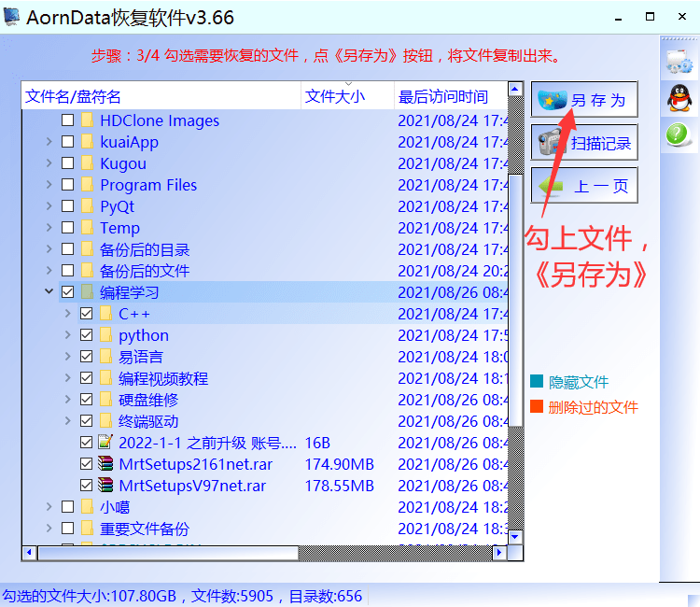Uncheck the 编程学习 folder checkbox
Screen dimensions: 700x607
click(x=67, y=292)
